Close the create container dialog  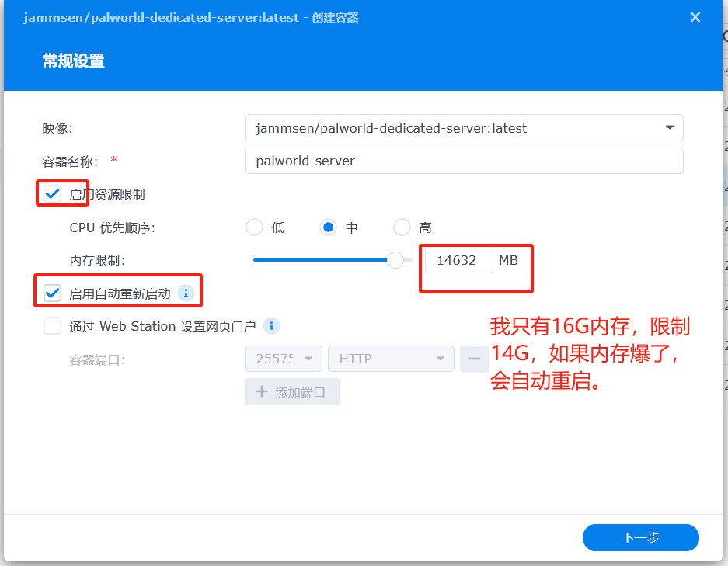pos(695,17)
